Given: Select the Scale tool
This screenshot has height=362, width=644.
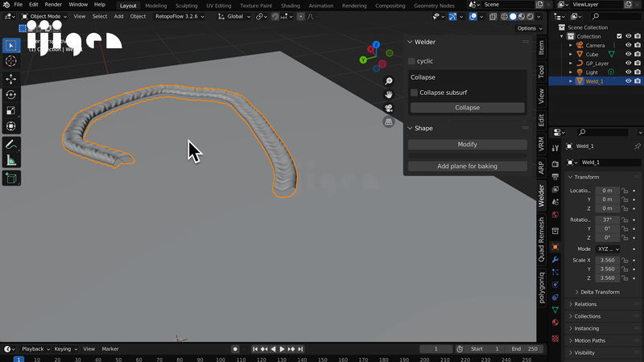Looking at the screenshot, I should (x=11, y=110).
